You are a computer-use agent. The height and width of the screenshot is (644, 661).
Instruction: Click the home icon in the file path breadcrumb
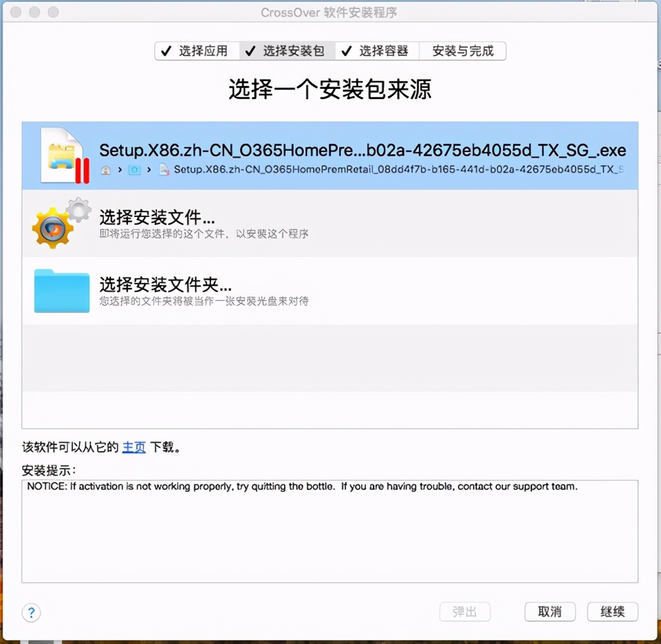[105, 170]
